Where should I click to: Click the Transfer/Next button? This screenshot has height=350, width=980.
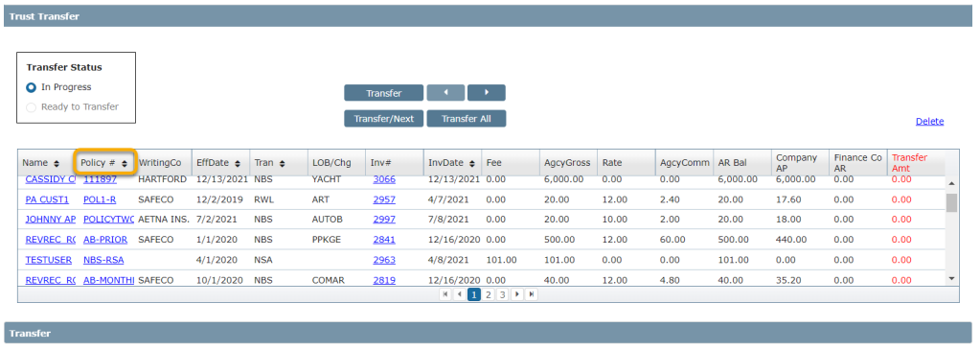pyautogui.click(x=384, y=118)
